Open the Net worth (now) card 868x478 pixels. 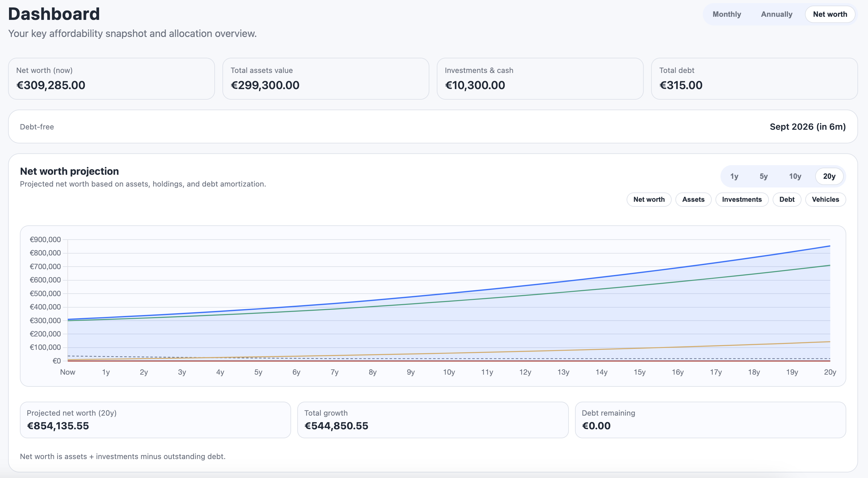tap(111, 78)
